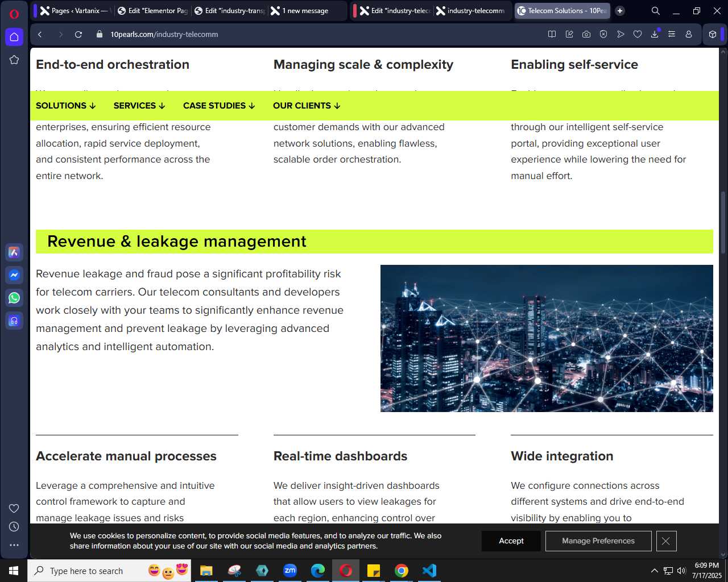Screen dimensions: 728x582
Task: Open browsing history clock icon
Action: pyautogui.click(x=14, y=527)
